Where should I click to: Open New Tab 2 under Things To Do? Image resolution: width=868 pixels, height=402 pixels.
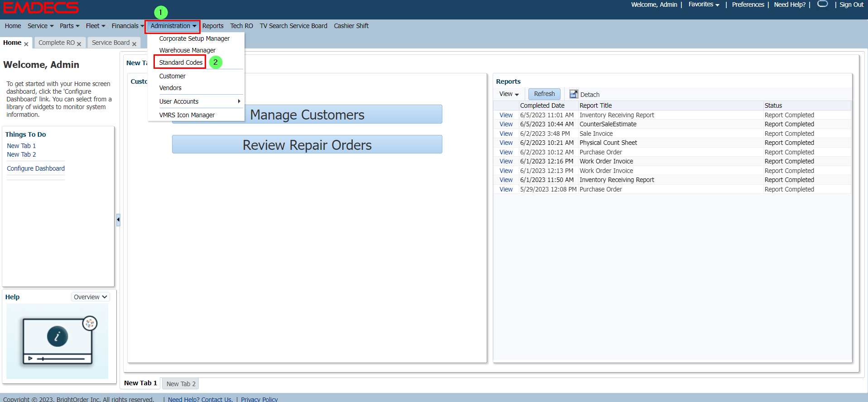[x=21, y=154]
